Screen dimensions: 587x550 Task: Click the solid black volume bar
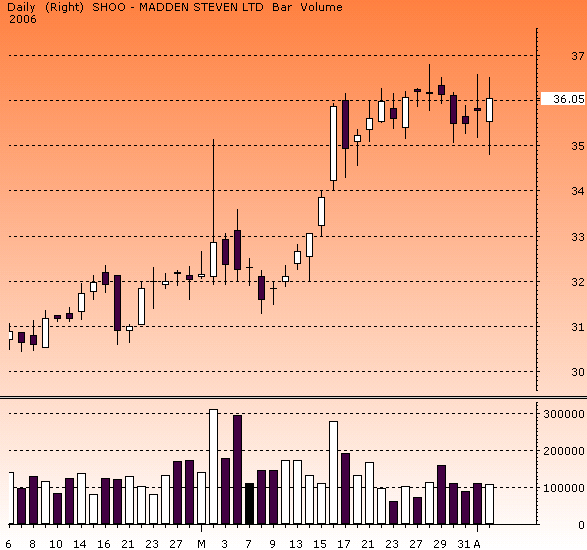point(249,504)
